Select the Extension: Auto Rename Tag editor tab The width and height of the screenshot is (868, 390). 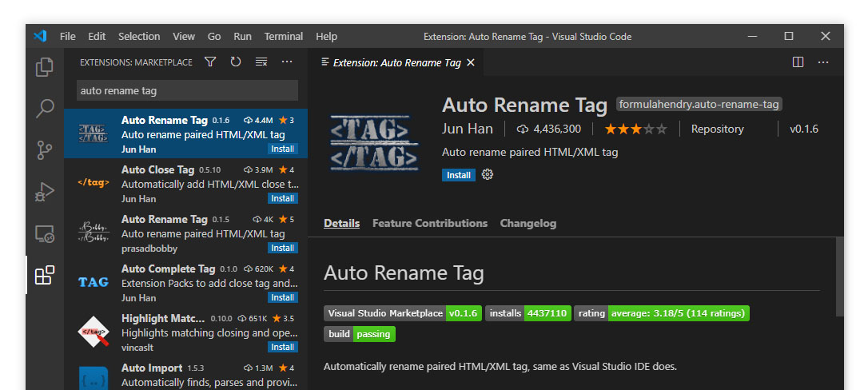click(x=397, y=62)
